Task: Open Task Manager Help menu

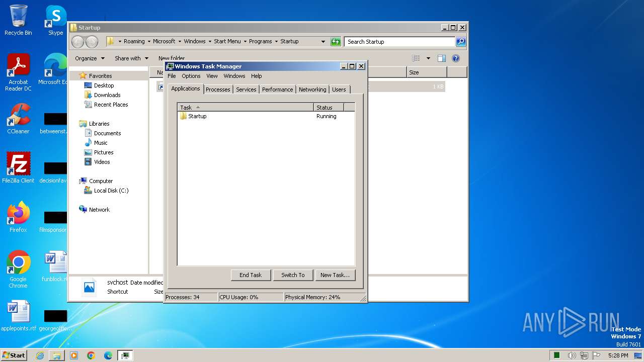Action: (x=256, y=76)
